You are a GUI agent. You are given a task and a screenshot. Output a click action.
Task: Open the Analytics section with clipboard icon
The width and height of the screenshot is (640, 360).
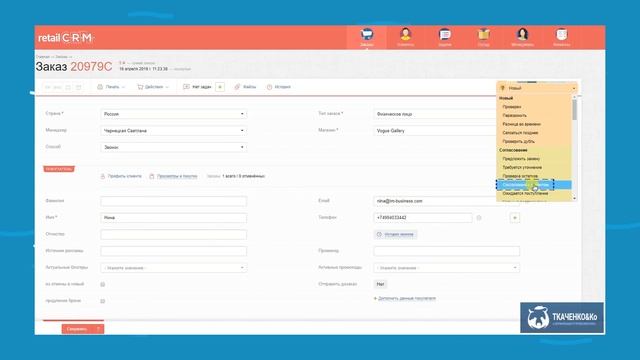[x=562, y=38]
